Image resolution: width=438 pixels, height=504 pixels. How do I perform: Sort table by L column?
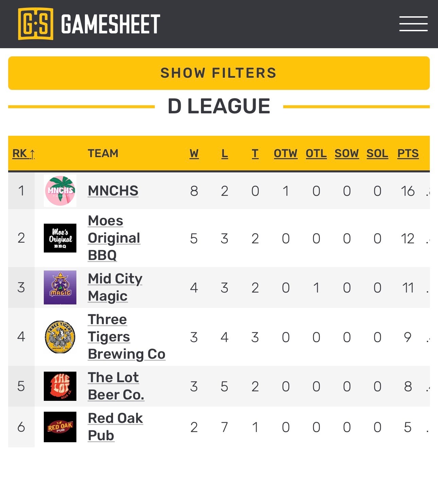click(x=224, y=153)
